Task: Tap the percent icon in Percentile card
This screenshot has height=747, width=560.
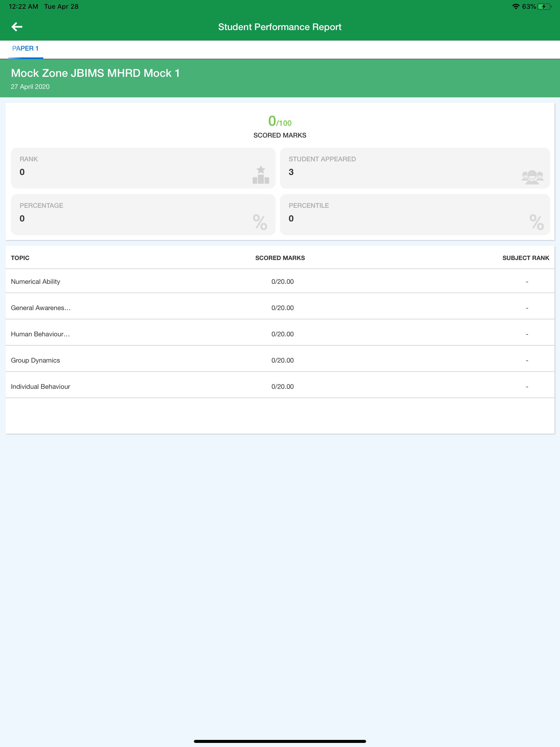Action: click(536, 222)
